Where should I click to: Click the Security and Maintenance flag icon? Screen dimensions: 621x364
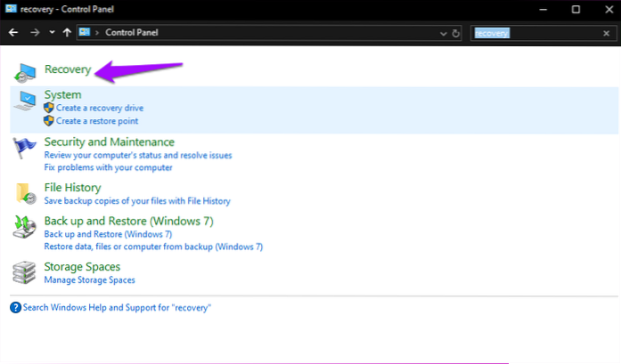pyautogui.click(x=25, y=148)
